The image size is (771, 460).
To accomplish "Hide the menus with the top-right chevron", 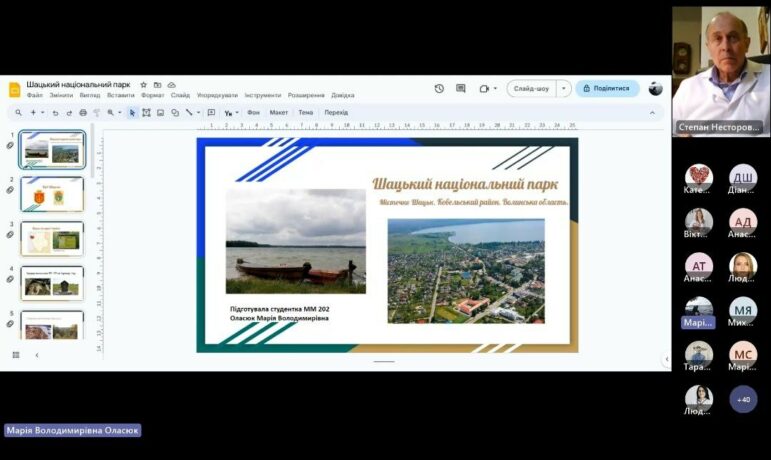I will [x=653, y=113].
